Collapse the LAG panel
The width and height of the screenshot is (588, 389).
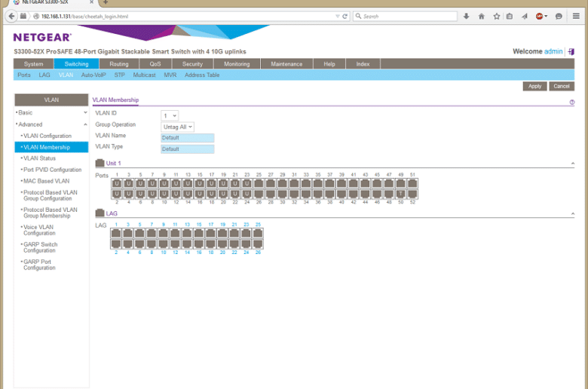[x=573, y=214]
